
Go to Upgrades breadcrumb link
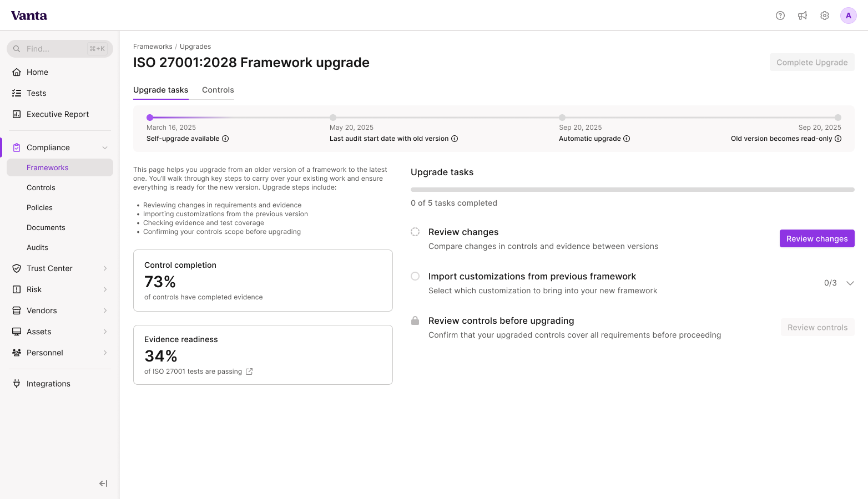point(195,47)
